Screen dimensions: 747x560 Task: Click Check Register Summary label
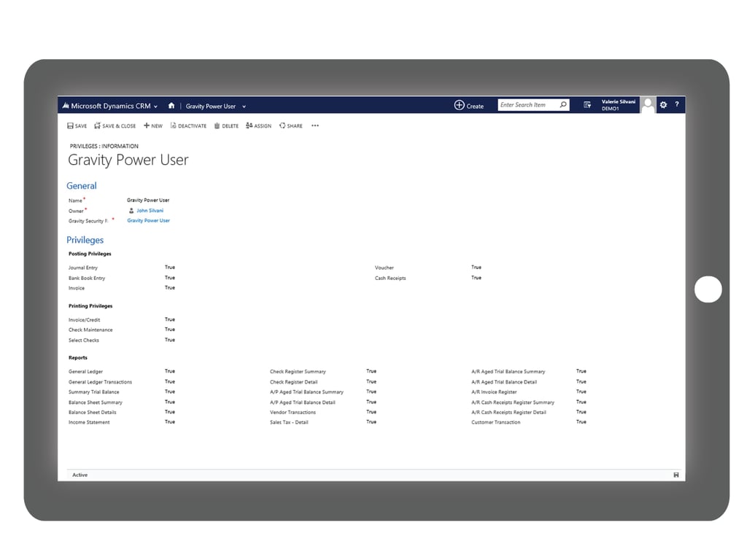click(x=298, y=371)
